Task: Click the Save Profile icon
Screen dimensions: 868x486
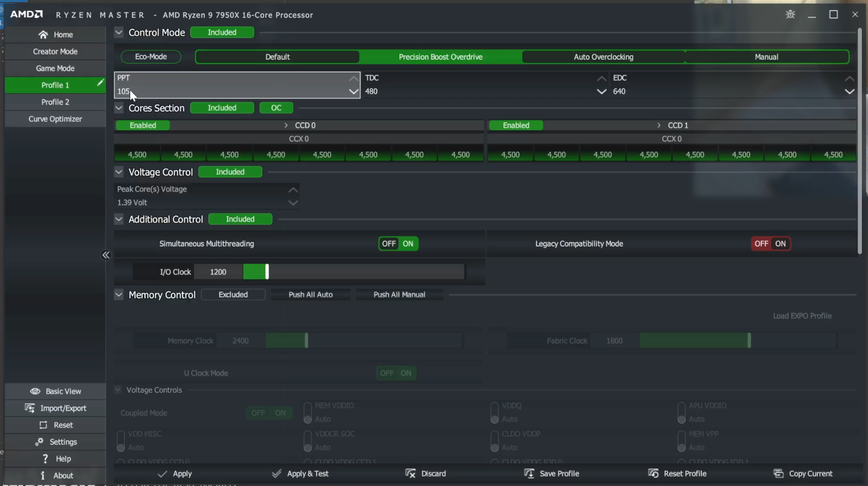Action: point(529,474)
